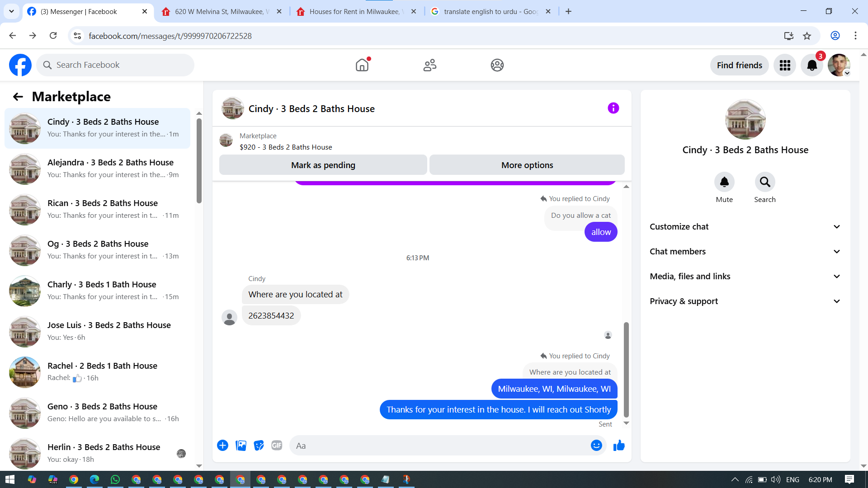868x488 pixels.
Task: Bookmark this tab with the star icon
Action: [x=807, y=36]
